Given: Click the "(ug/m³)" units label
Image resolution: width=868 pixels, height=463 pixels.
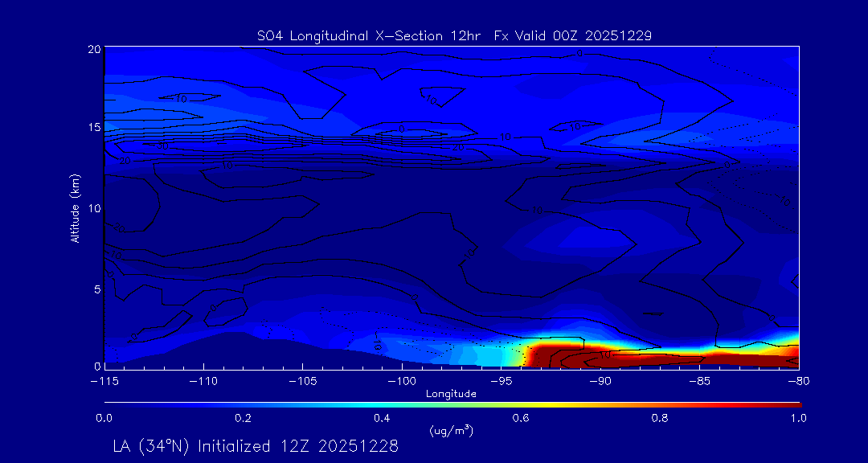Looking at the screenshot, I should pyautogui.click(x=451, y=430).
